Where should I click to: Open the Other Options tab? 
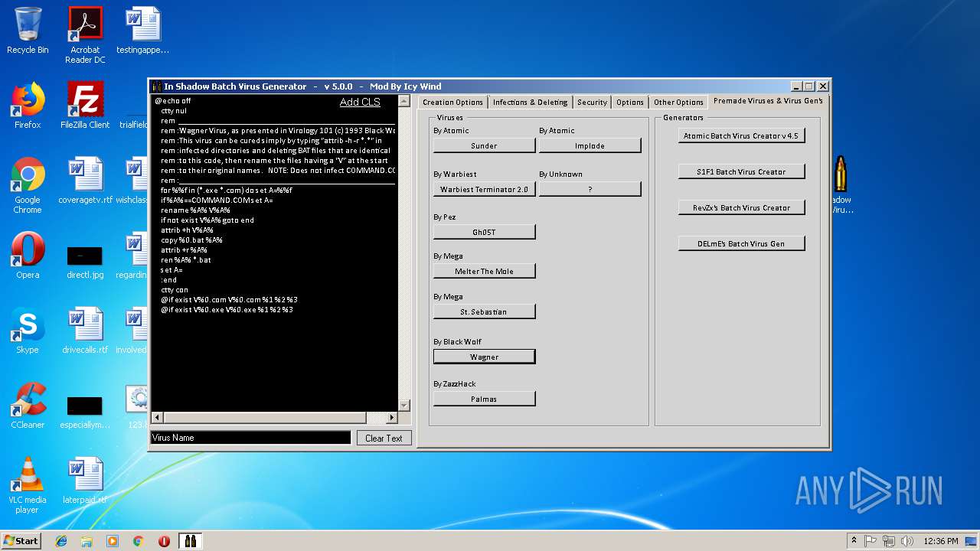point(678,102)
